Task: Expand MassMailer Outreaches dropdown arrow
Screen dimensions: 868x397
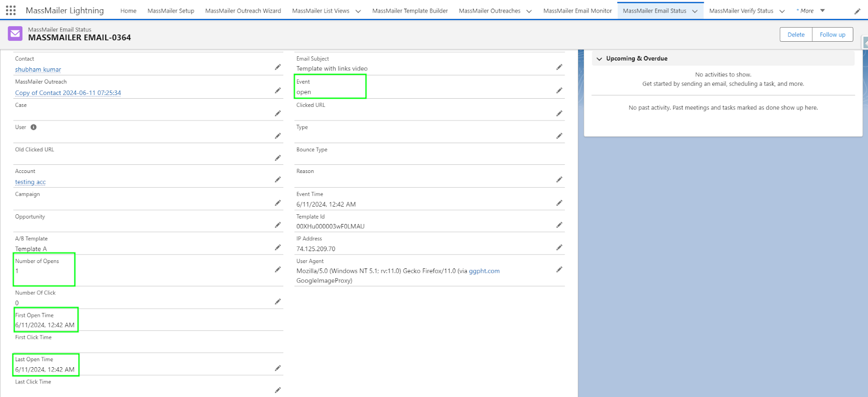Action: tap(529, 11)
